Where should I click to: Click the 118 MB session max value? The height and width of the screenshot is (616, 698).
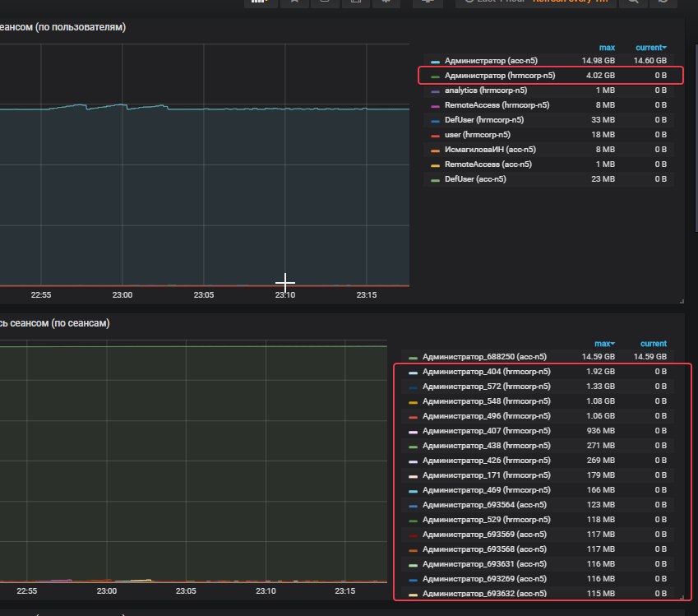(x=600, y=520)
